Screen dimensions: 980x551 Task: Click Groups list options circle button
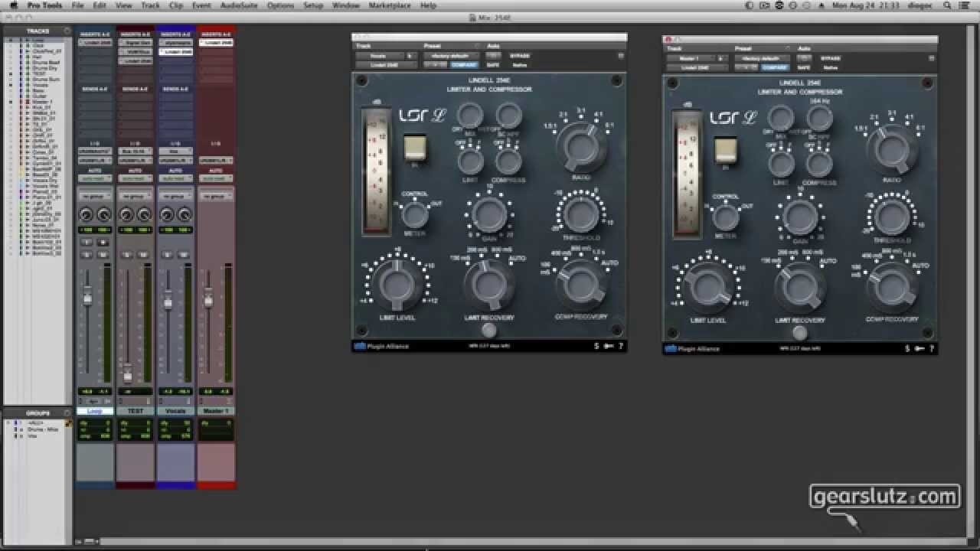click(x=67, y=412)
